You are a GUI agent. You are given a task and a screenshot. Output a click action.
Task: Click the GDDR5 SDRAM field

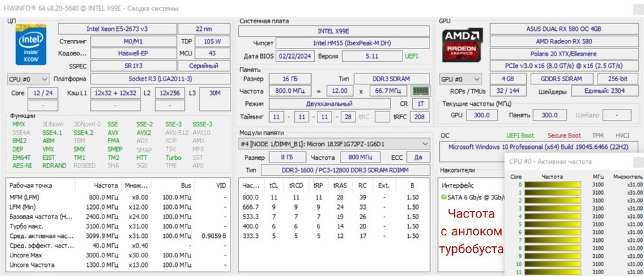(562, 79)
